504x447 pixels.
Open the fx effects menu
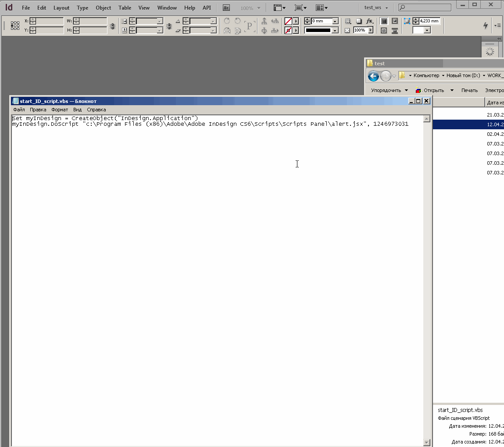click(370, 21)
